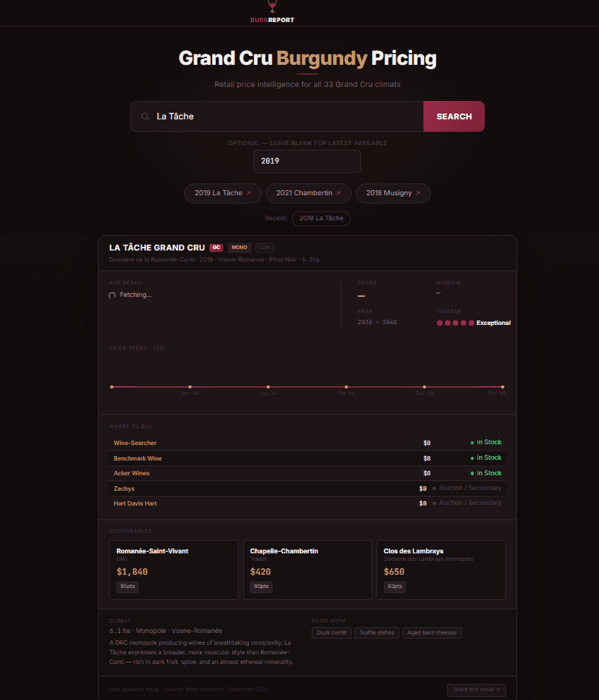Click the 2019 vintage input field
This screenshot has width=599, height=700.
point(306,161)
